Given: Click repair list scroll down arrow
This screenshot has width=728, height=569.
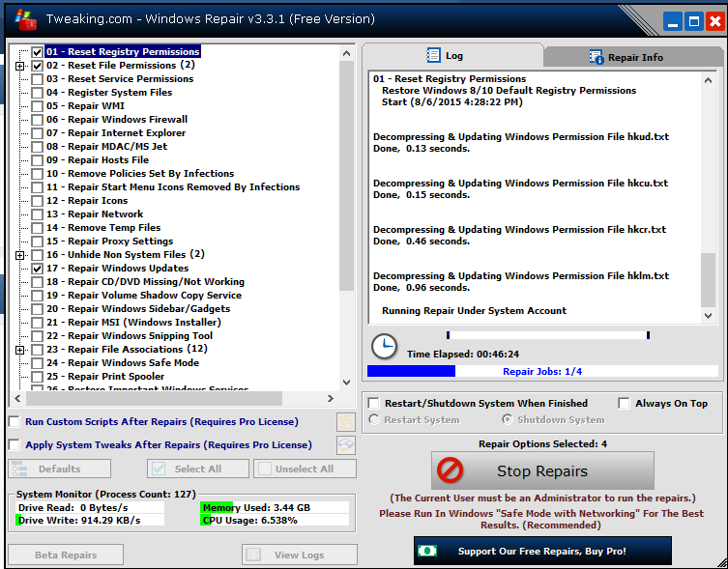Looking at the screenshot, I should 346,383.
